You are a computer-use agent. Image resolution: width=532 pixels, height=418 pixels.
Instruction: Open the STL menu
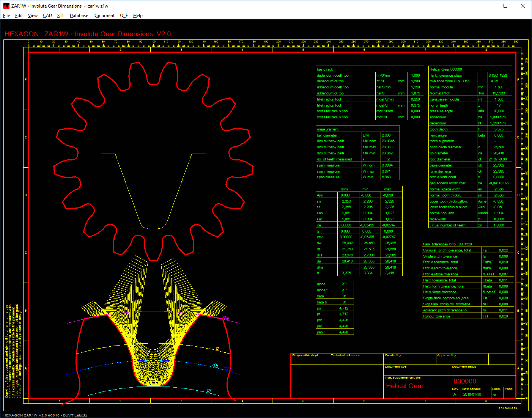pyautogui.click(x=61, y=16)
